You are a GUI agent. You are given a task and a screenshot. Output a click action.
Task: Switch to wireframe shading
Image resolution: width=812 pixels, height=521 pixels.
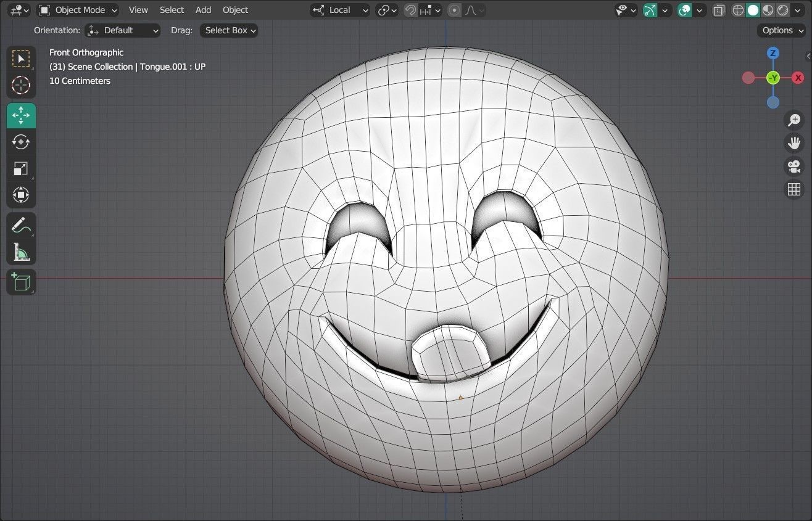738,10
